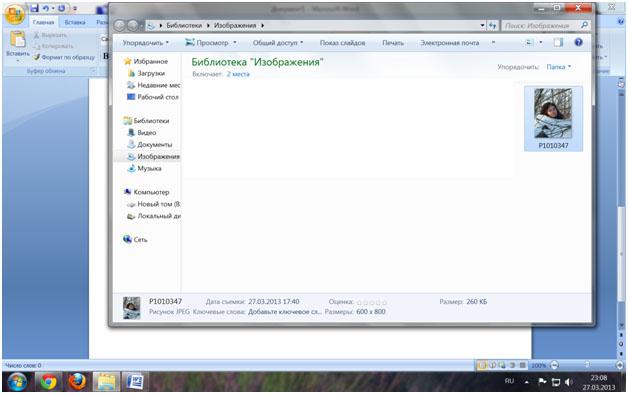Click Копировать icon in Word ribbon
This screenshot has width=628, height=394.
click(36, 46)
